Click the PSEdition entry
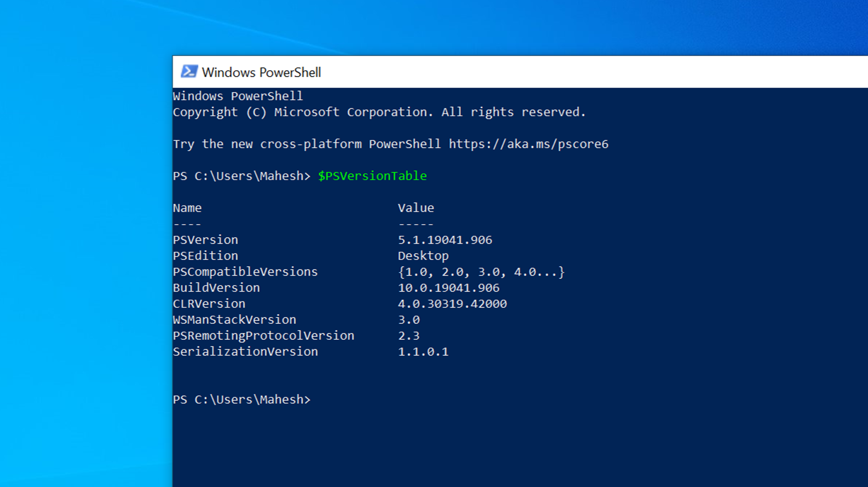This screenshot has height=487, width=868. (205, 255)
